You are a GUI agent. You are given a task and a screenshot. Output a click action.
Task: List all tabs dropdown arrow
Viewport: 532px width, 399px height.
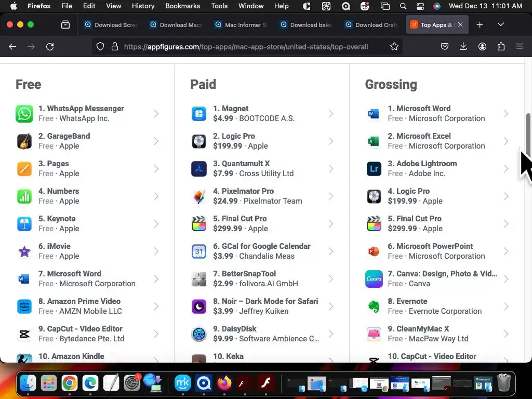point(500,24)
